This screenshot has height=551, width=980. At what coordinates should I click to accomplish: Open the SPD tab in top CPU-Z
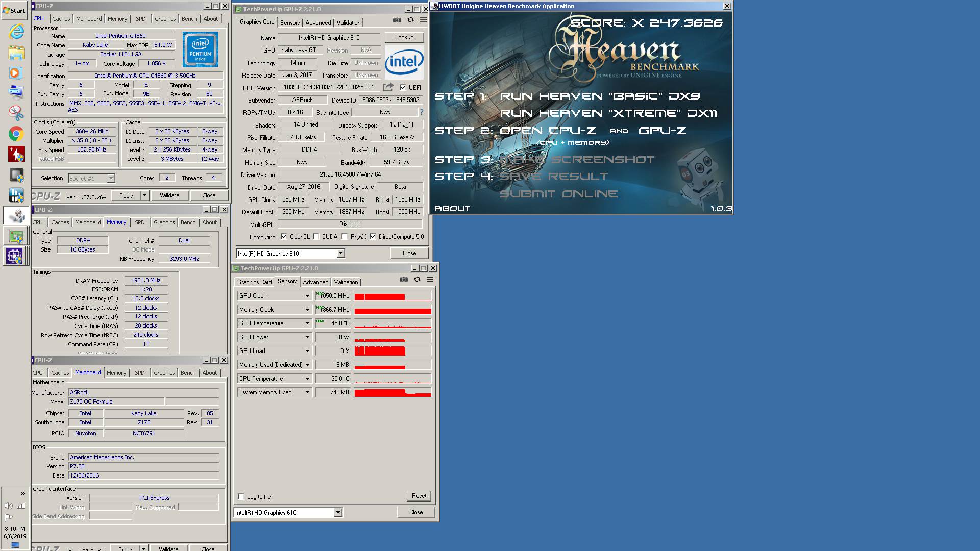tap(141, 19)
